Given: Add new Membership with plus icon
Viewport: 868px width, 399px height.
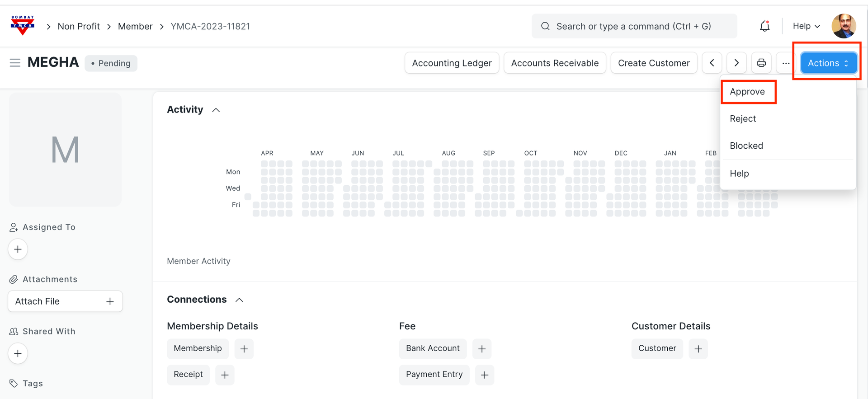Looking at the screenshot, I should tap(244, 349).
